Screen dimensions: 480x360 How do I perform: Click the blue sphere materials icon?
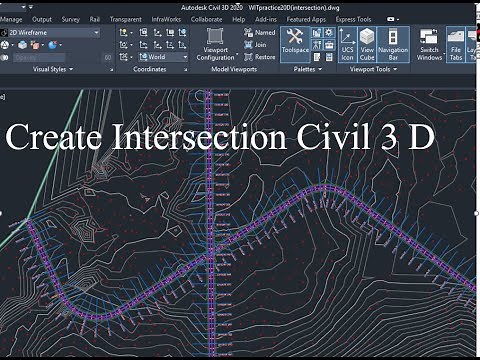(x=52, y=45)
